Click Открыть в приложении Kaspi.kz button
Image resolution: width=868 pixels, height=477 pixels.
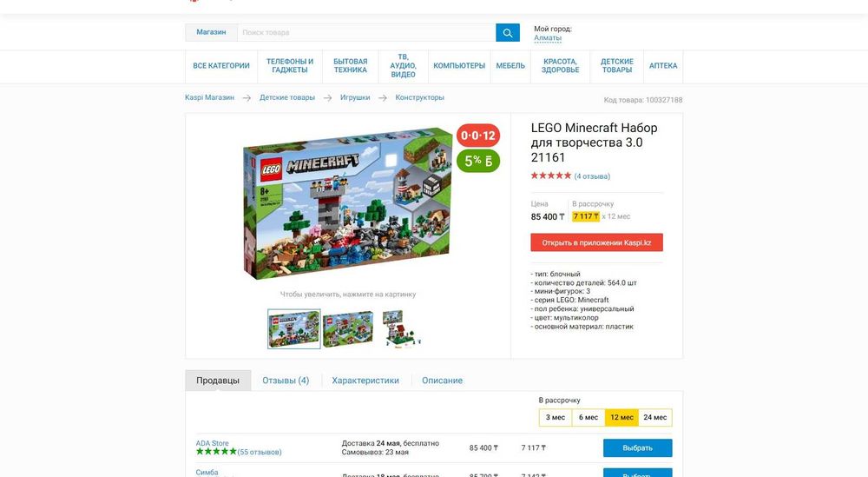(597, 242)
